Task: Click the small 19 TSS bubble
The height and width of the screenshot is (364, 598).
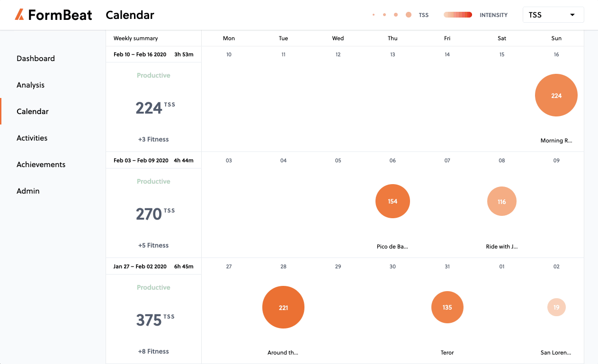Action: (556, 307)
